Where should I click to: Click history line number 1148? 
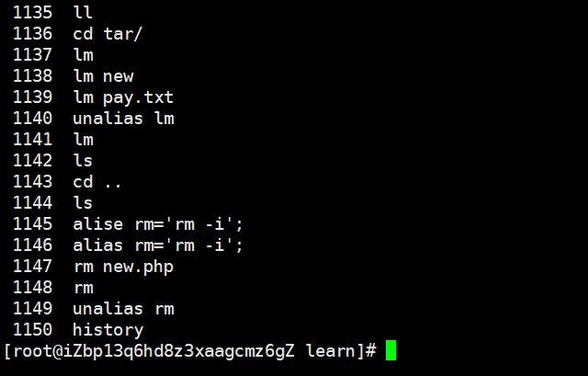click(33, 288)
